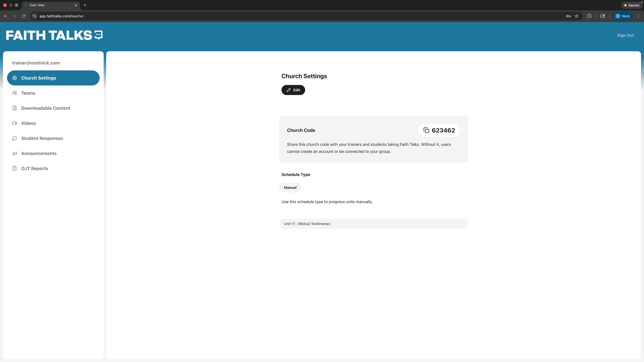Copy the church code using the copy icon
This screenshot has width=644, height=362.
pos(426,130)
